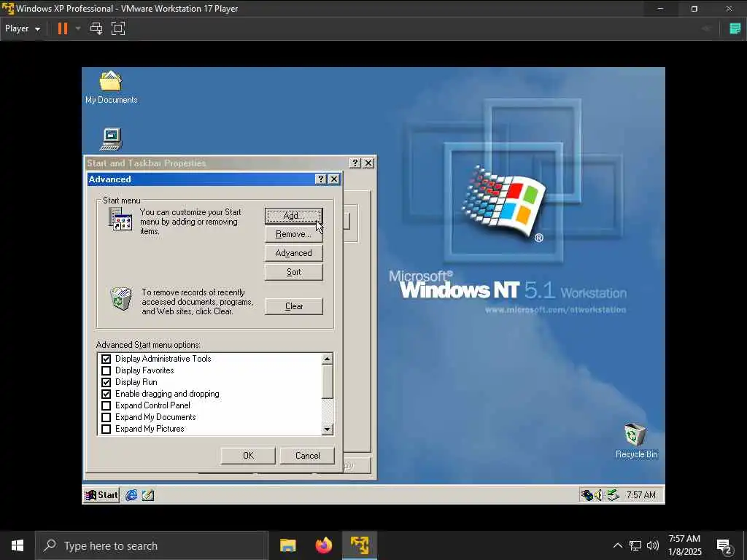Click the help button in Advanced title bar
The height and width of the screenshot is (560, 747).
coord(321,179)
